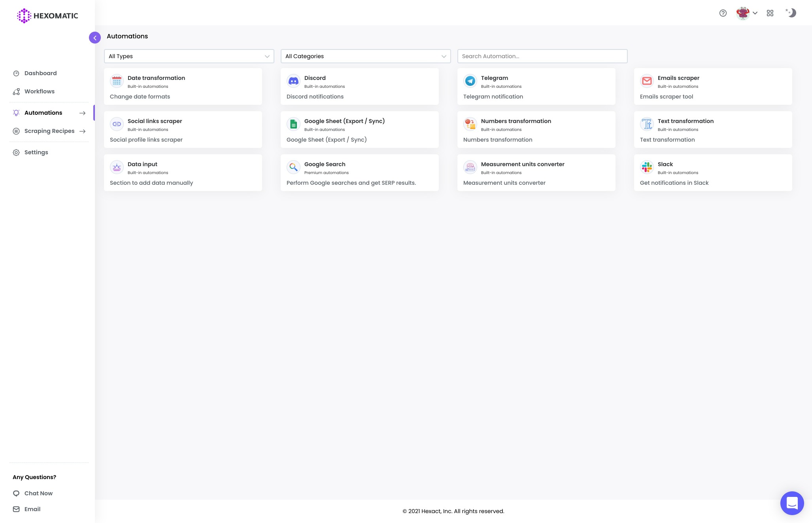Open the help question mark icon
This screenshot has height=523, width=812.
723,13
